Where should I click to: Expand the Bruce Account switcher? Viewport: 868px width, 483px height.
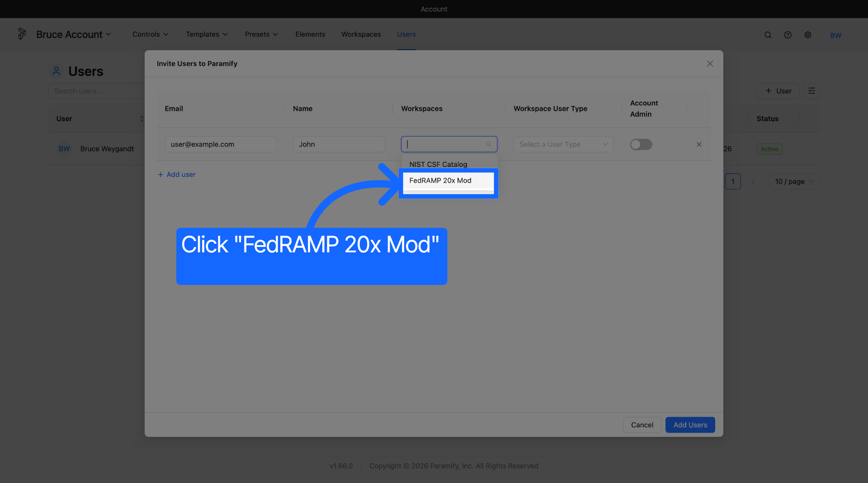pyautogui.click(x=74, y=34)
